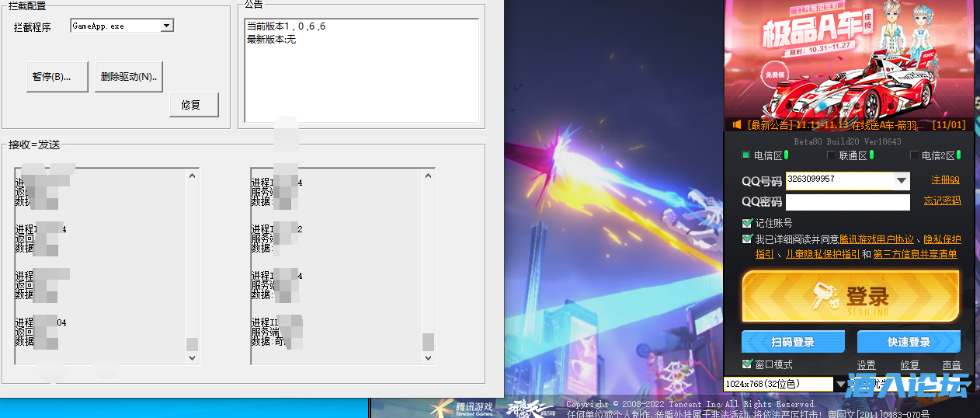Click the yellow 登录 sign-in button
980x418 pixels.
(850, 296)
